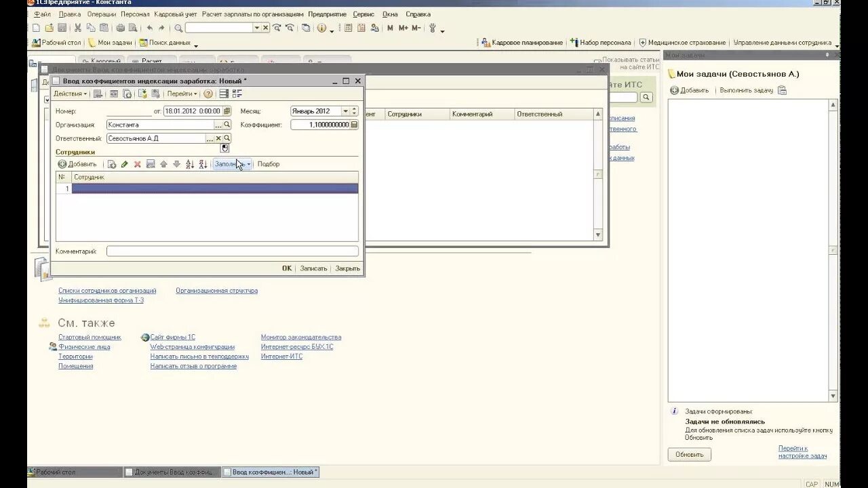Click into the Комментарий input field

point(233,251)
